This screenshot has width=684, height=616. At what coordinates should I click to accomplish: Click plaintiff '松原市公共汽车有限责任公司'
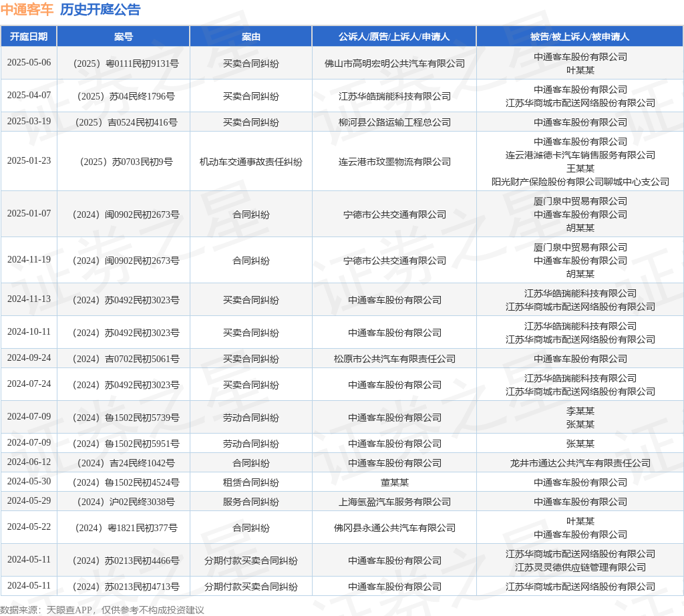(x=394, y=359)
